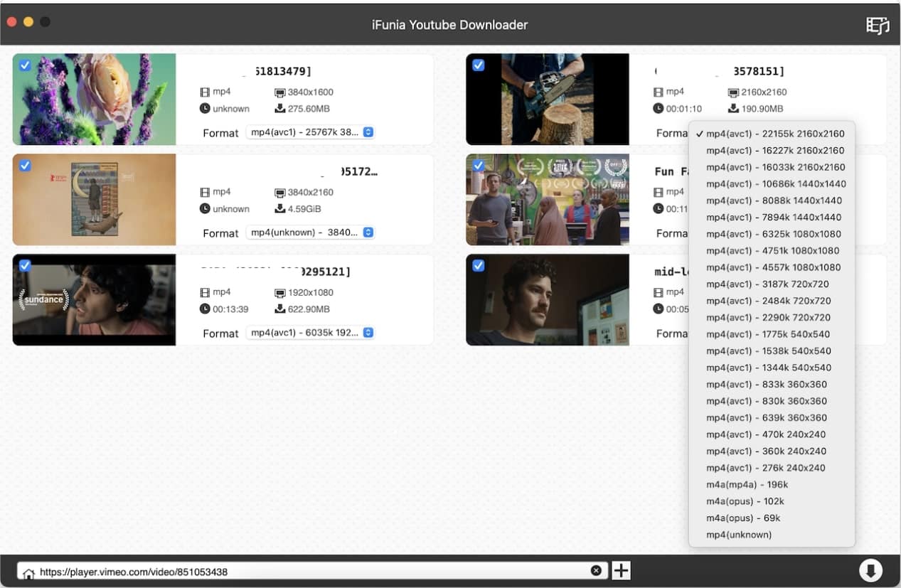Click the download arrow button at bottom right
This screenshot has height=588, width=901.
tap(870, 570)
